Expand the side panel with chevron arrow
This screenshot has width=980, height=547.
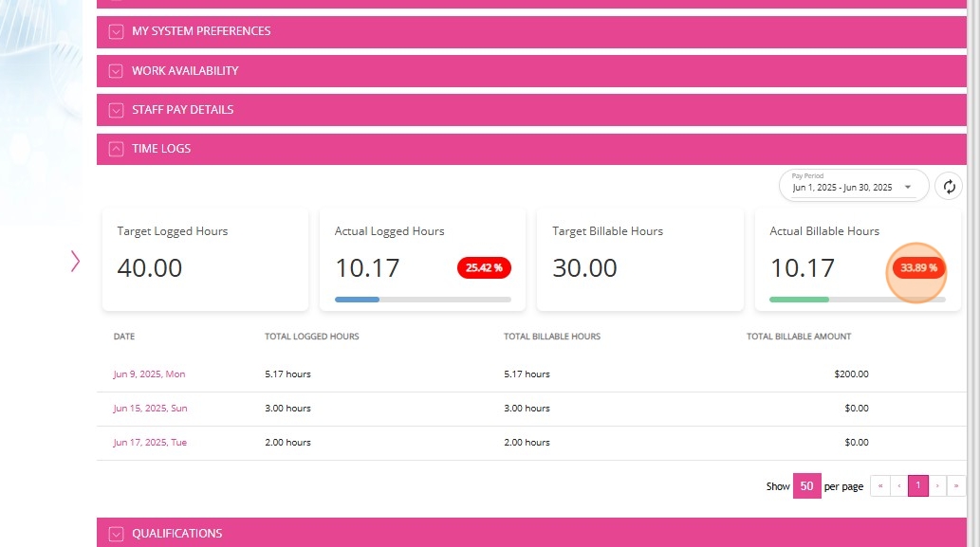(x=75, y=261)
